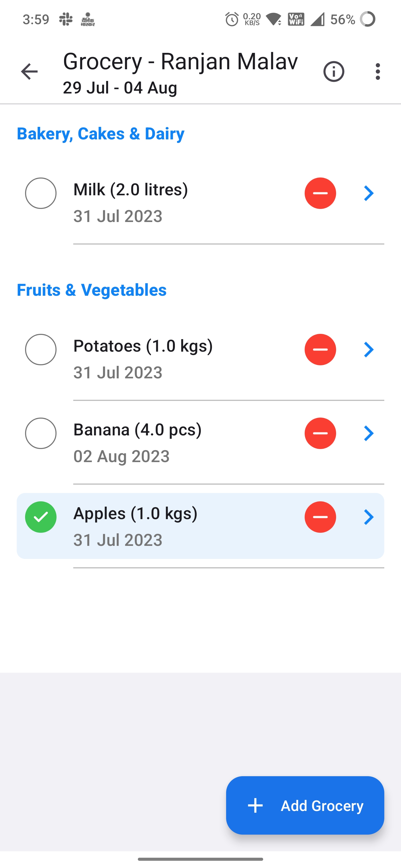Open Potatoes details via blue chevron
This screenshot has height=868, width=401.
tap(369, 349)
